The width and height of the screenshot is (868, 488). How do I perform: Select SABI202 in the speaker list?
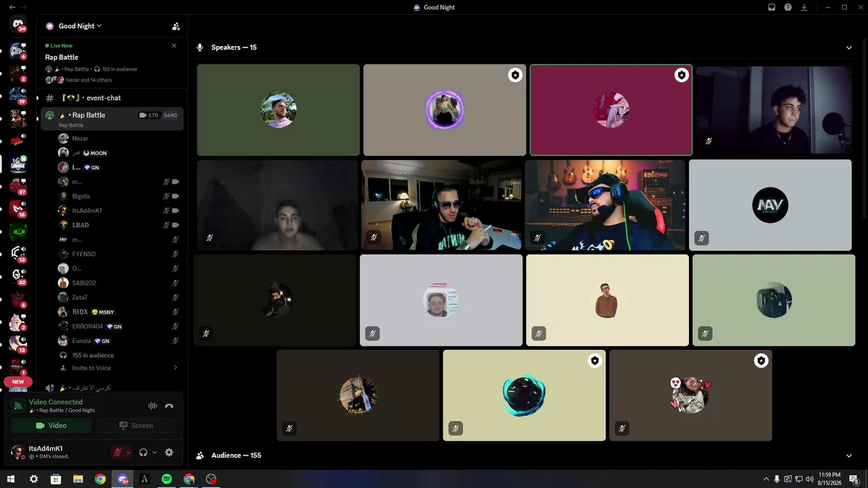pos(119,283)
